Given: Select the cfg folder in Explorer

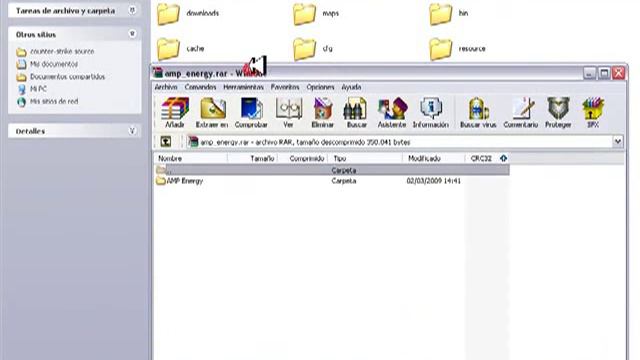Looking at the screenshot, I should pos(313,49).
